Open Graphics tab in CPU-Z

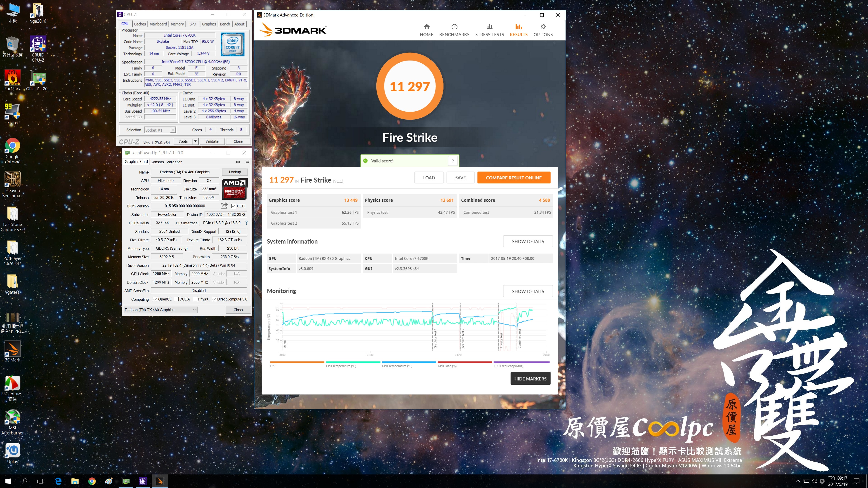click(x=209, y=24)
